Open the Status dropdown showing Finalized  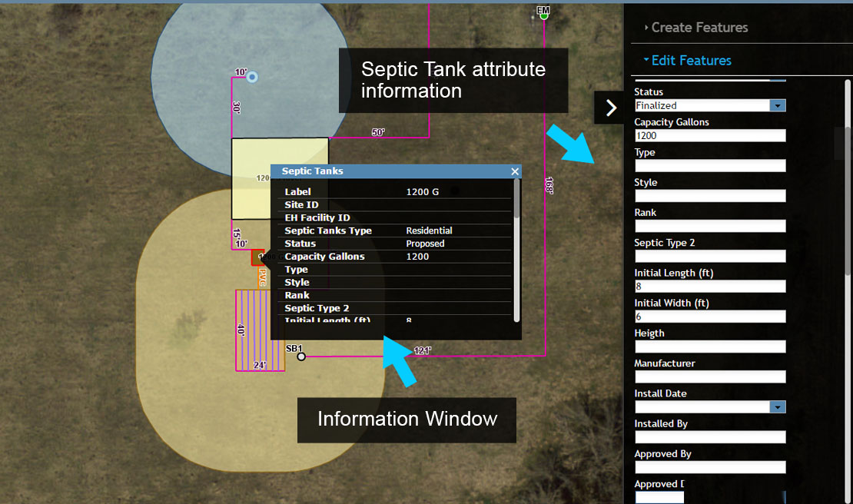tap(777, 106)
